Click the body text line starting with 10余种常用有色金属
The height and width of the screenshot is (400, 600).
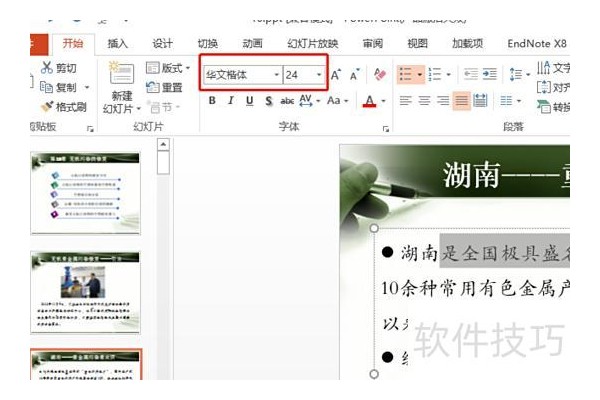476,288
